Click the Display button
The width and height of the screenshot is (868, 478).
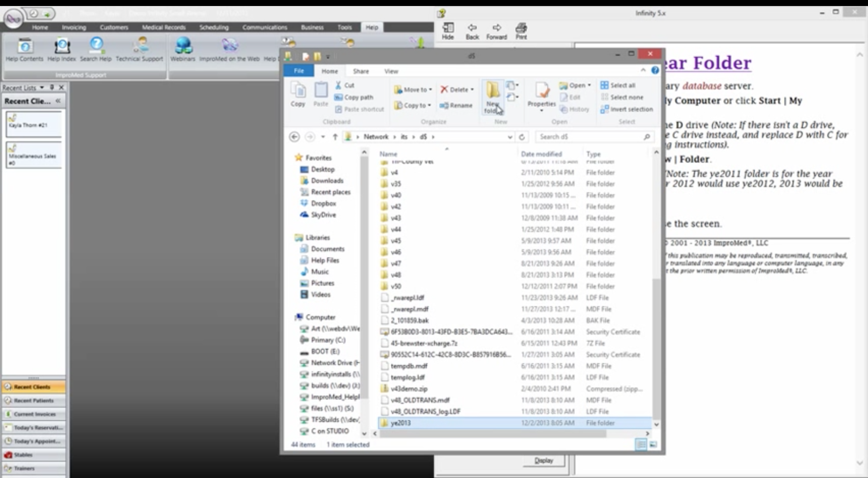(x=543, y=461)
